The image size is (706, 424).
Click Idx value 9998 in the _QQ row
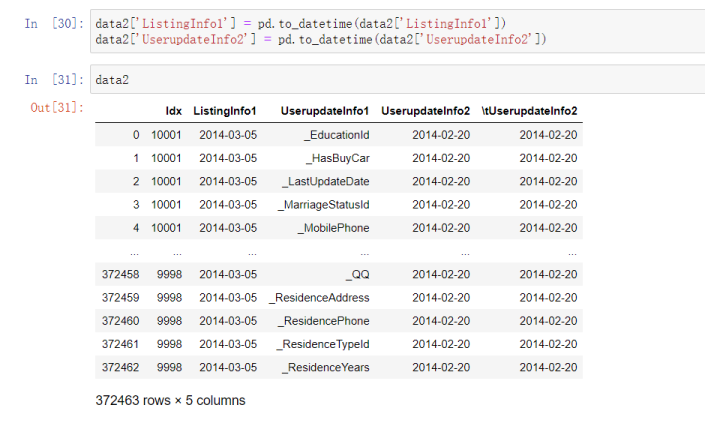[x=169, y=275]
